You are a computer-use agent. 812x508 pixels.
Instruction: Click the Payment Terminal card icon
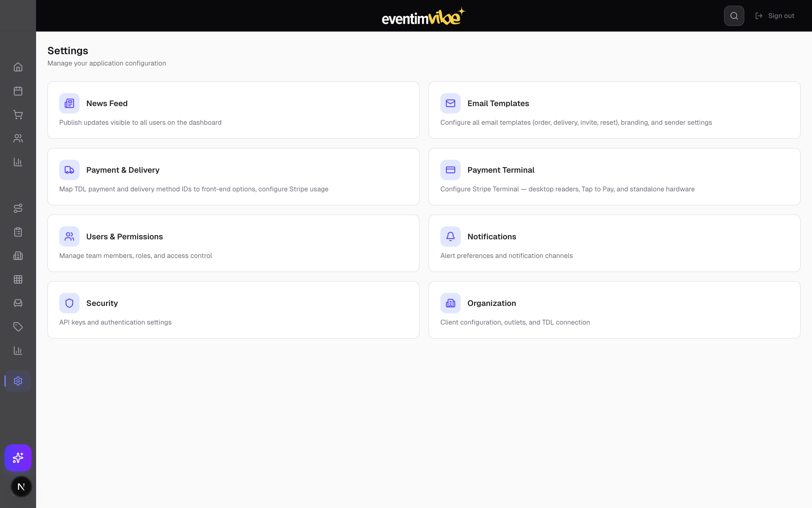(450, 170)
